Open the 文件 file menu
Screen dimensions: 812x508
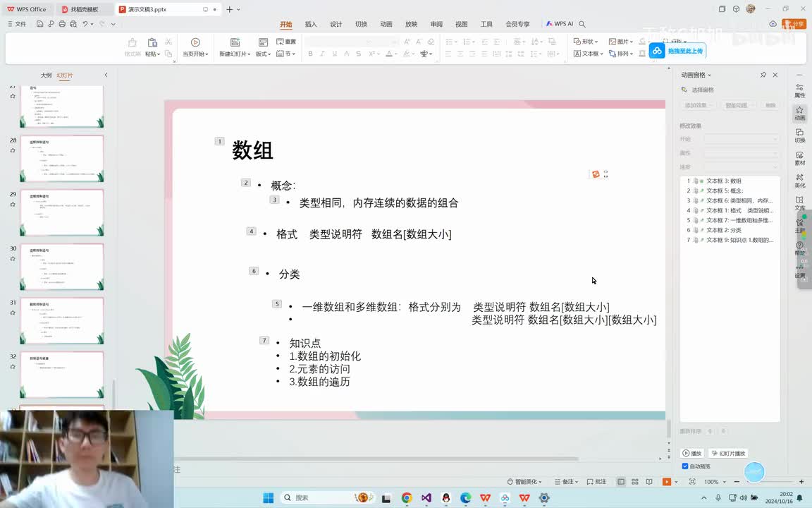tap(17, 24)
